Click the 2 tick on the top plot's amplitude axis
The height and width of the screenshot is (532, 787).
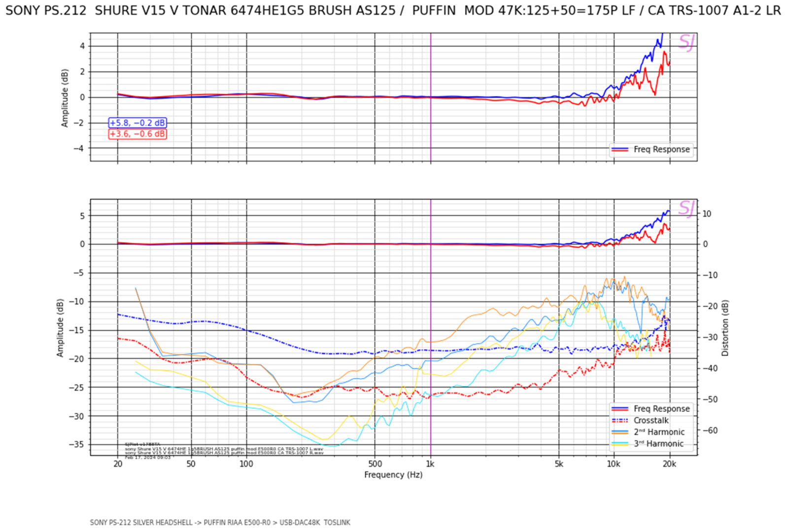(82, 72)
